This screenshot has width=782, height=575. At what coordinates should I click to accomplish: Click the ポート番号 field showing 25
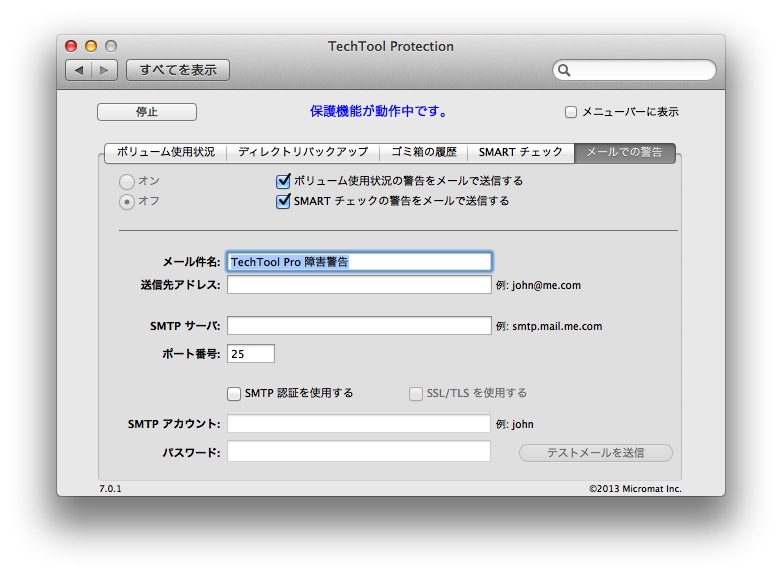[251, 354]
